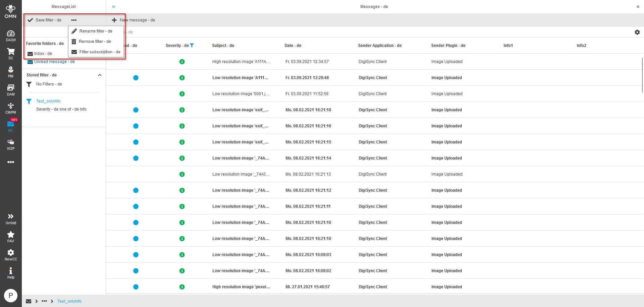The height and width of the screenshot is (307, 644).
Task: Collapse the Stored filter section
Action: [x=100, y=75]
